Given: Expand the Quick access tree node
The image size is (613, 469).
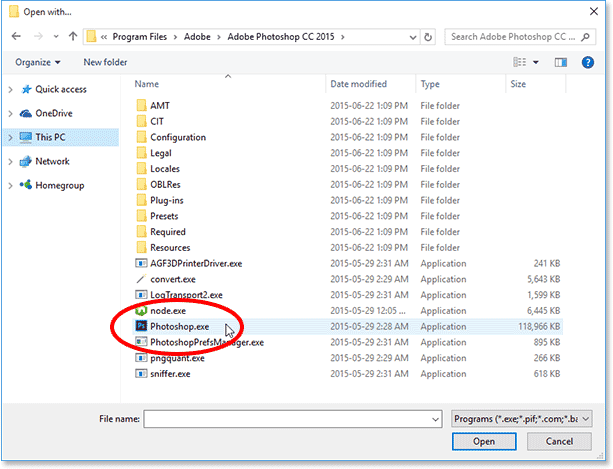Looking at the screenshot, I should tap(11, 90).
